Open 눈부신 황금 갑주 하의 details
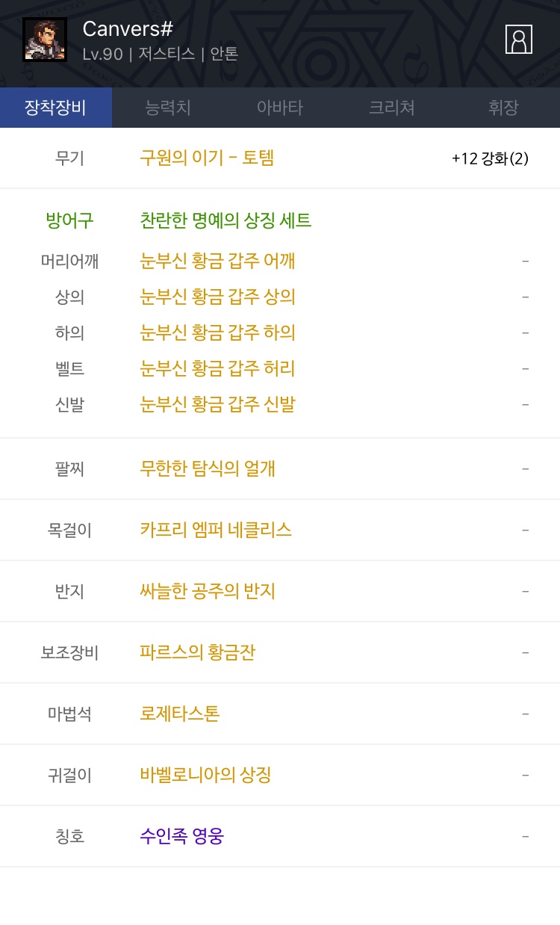The height and width of the screenshot is (925, 560). (217, 332)
